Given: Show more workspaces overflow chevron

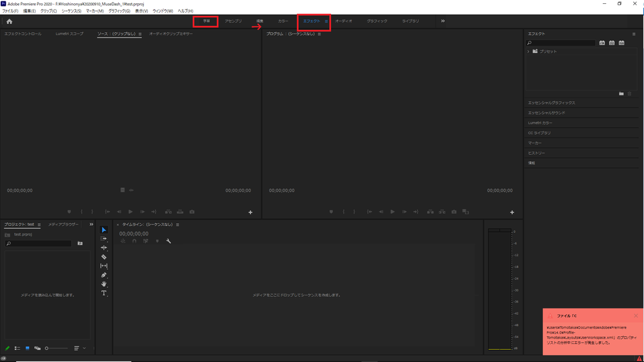Looking at the screenshot, I should [x=443, y=21].
